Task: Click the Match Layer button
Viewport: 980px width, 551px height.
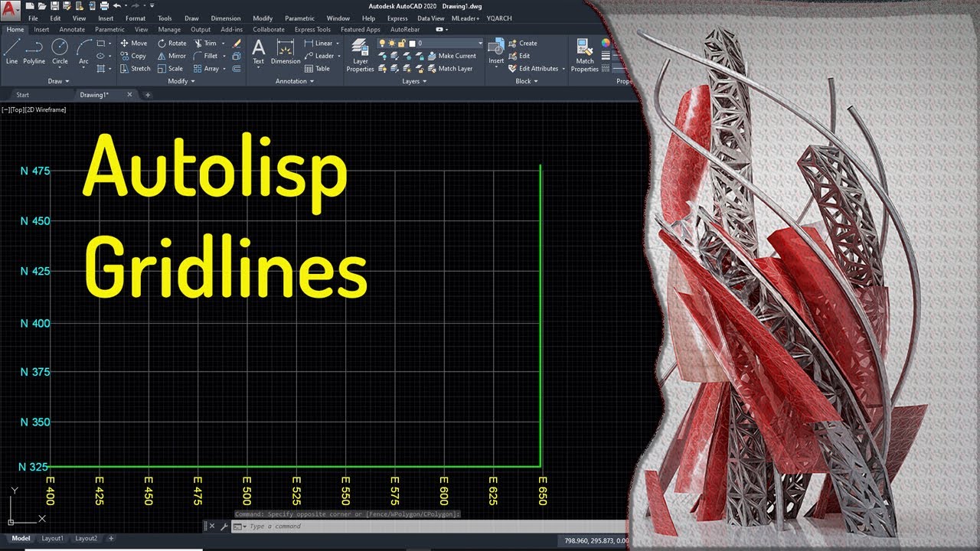Action: [450, 68]
